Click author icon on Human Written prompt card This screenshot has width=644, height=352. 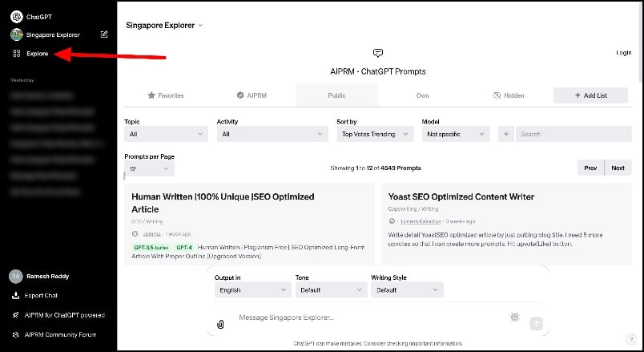coord(135,233)
